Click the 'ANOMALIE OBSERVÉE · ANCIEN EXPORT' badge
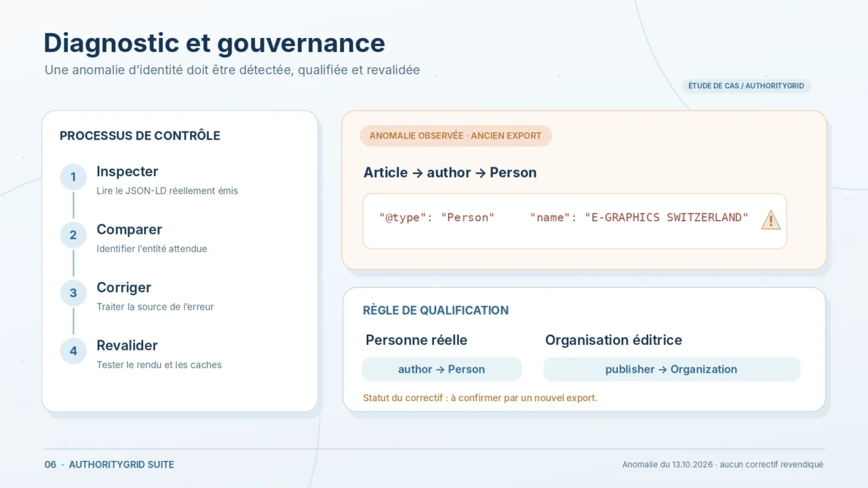 456,136
